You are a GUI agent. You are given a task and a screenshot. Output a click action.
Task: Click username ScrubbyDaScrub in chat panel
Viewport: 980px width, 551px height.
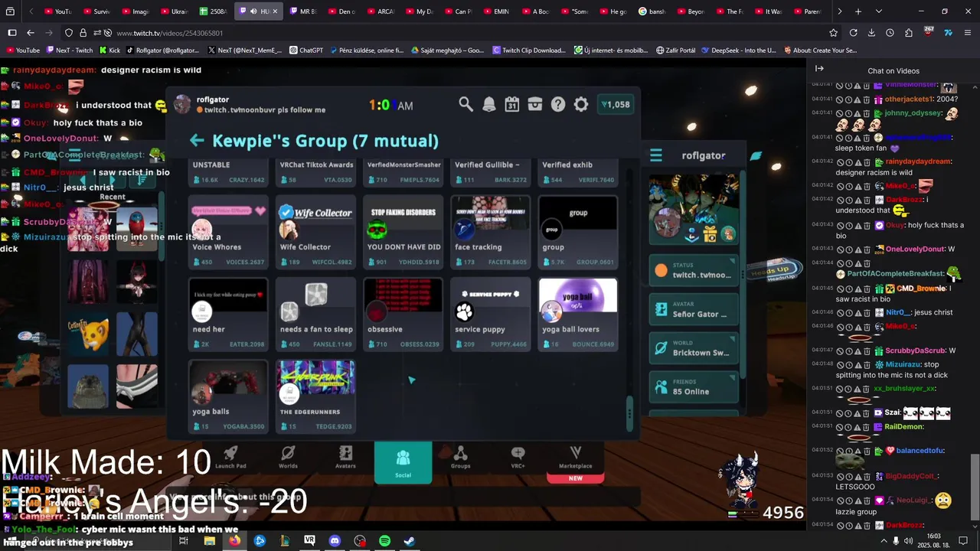point(915,350)
